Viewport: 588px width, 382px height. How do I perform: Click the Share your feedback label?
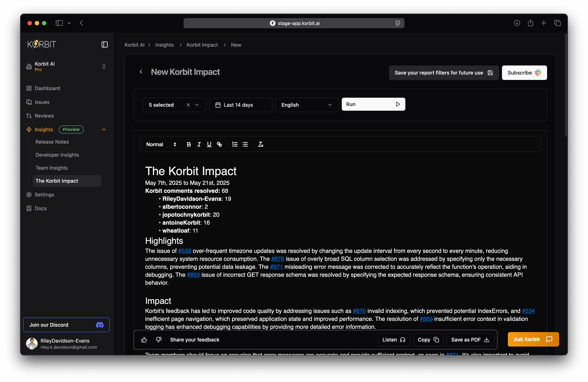(x=195, y=340)
